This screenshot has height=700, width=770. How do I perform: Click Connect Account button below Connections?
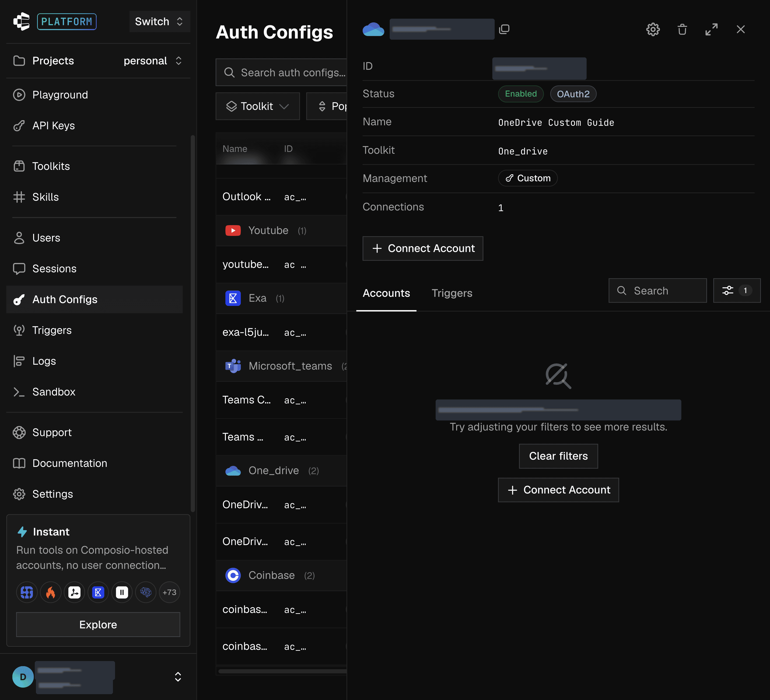coord(423,248)
